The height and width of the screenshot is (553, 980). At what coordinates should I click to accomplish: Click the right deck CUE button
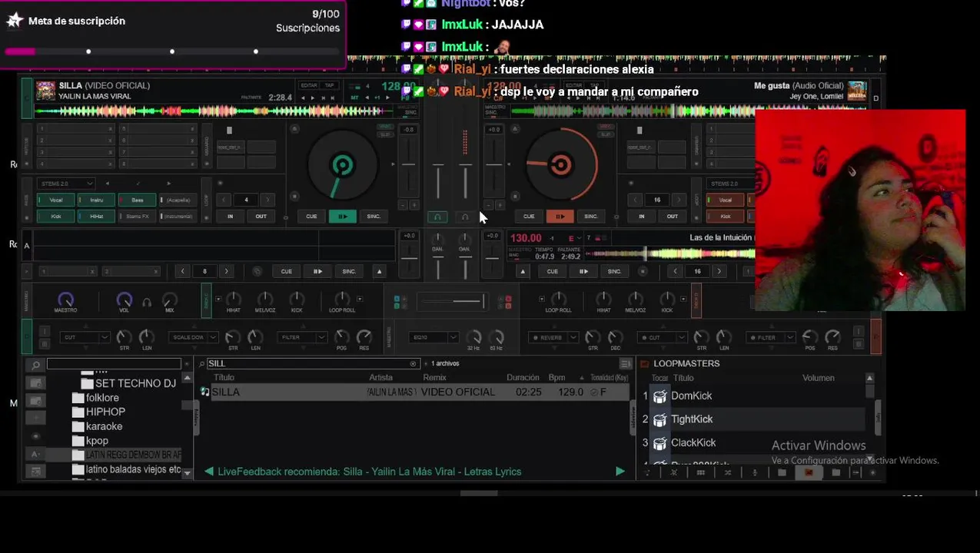tap(529, 217)
